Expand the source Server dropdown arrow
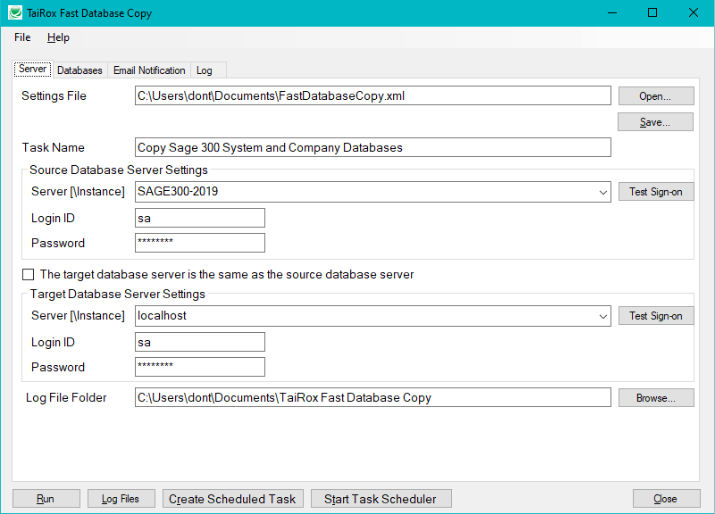This screenshot has height=514, width=715. coord(603,192)
